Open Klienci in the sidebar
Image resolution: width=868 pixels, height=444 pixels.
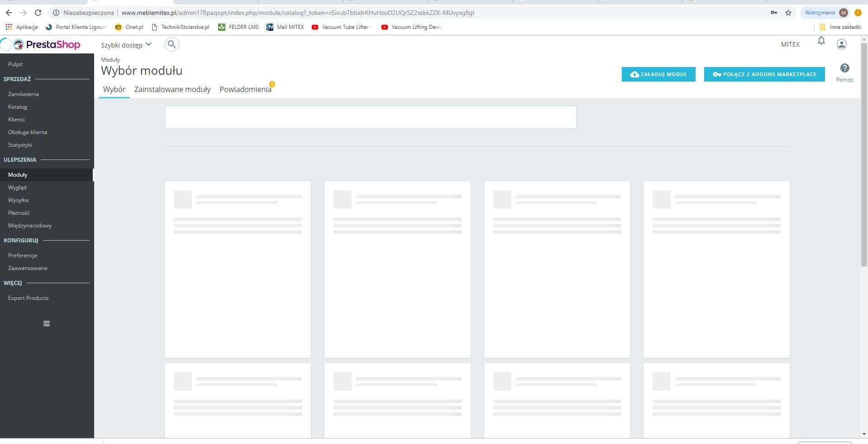(x=16, y=120)
